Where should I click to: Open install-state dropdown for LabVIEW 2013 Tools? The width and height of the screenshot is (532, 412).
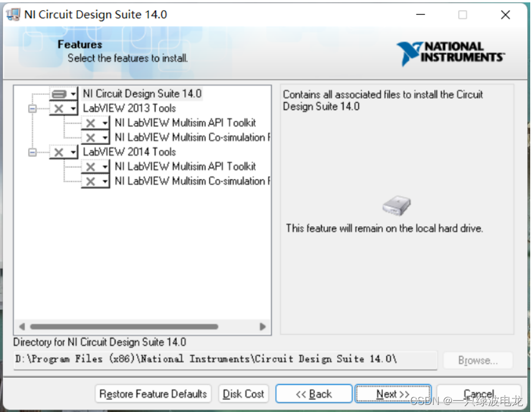point(64,108)
